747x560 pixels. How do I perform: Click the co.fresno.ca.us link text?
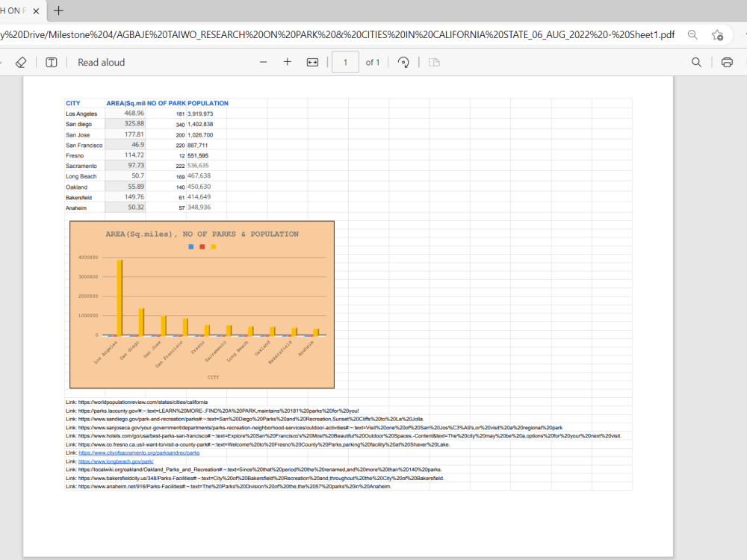pos(264,444)
